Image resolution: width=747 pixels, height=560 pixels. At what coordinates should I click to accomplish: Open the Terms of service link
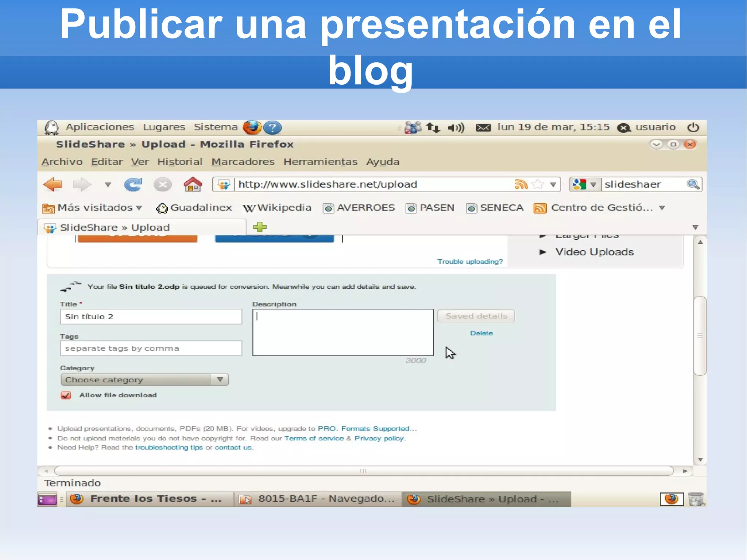click(314, 438)
